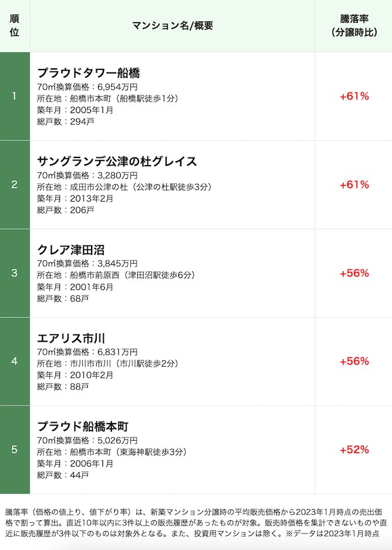The image size is (392, 550).
Task: Select the rank 5 green cell
Action: tap(15, 449)
